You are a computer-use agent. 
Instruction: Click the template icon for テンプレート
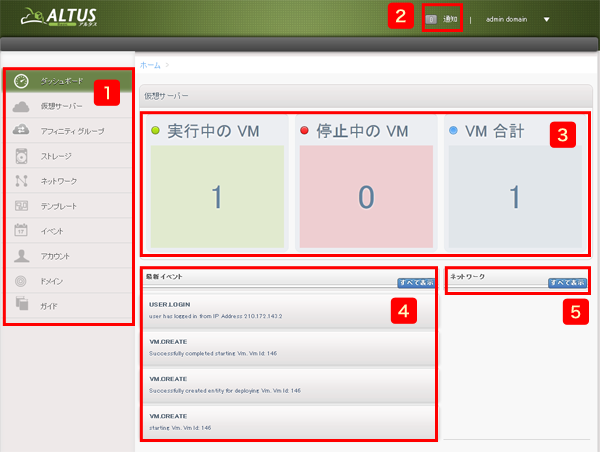pos(22,206)
